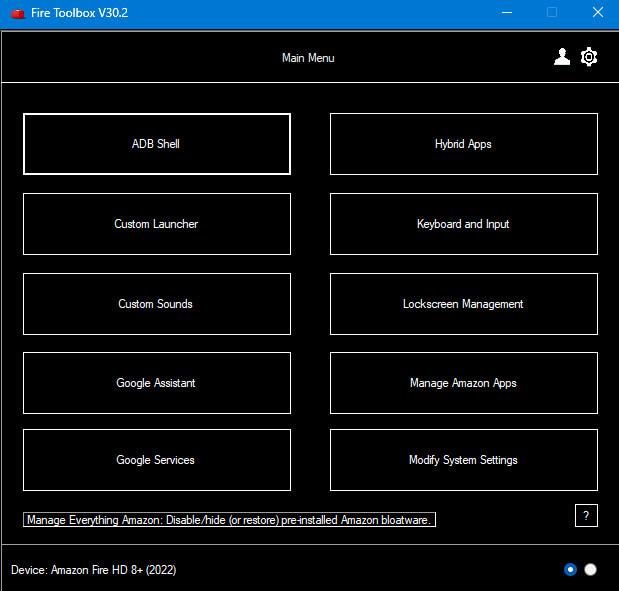Click the Device: Amazon Fire HD 8+ (2022) text
This screenshot has height=591, width=619.
pyautogui.click(x=94, y=570)
